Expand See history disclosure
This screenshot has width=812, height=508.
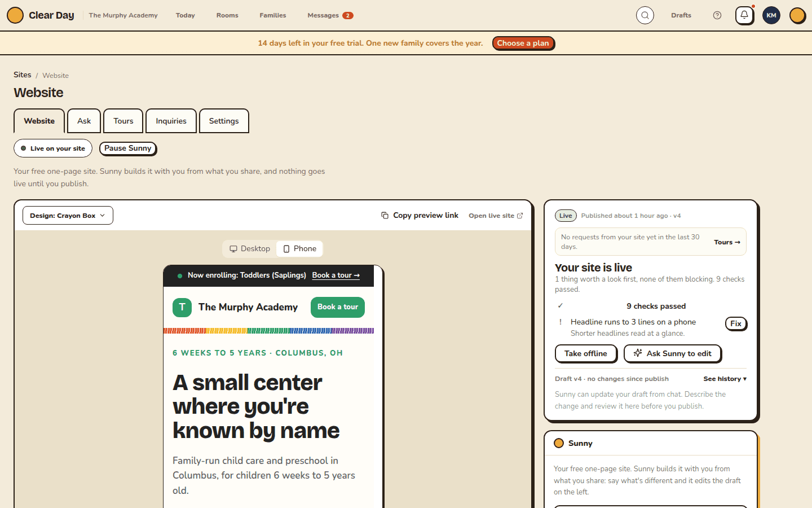[725, 379]
